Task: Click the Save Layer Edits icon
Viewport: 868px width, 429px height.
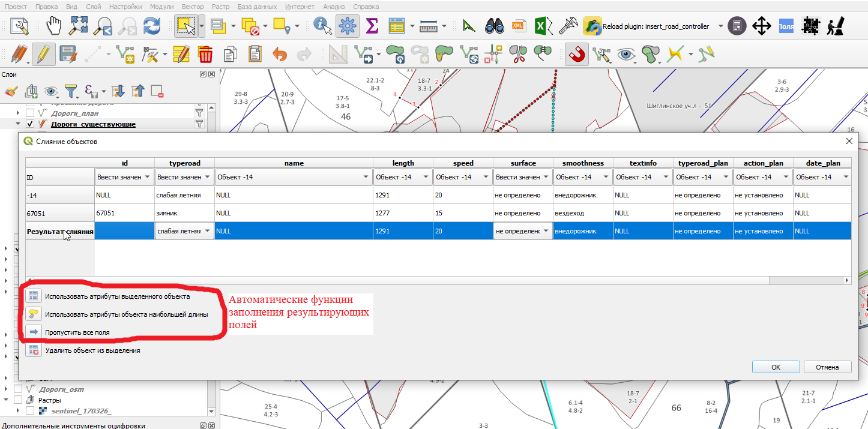Action: click(x=68, y=55)
